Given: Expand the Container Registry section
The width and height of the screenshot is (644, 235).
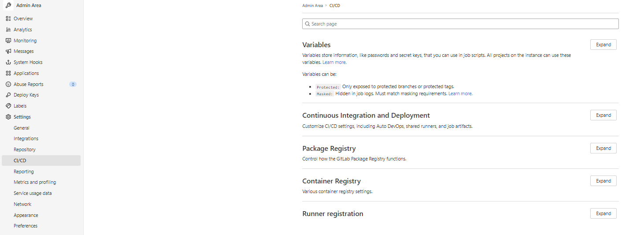Looking at the screenshot, I should coord(603,181).
